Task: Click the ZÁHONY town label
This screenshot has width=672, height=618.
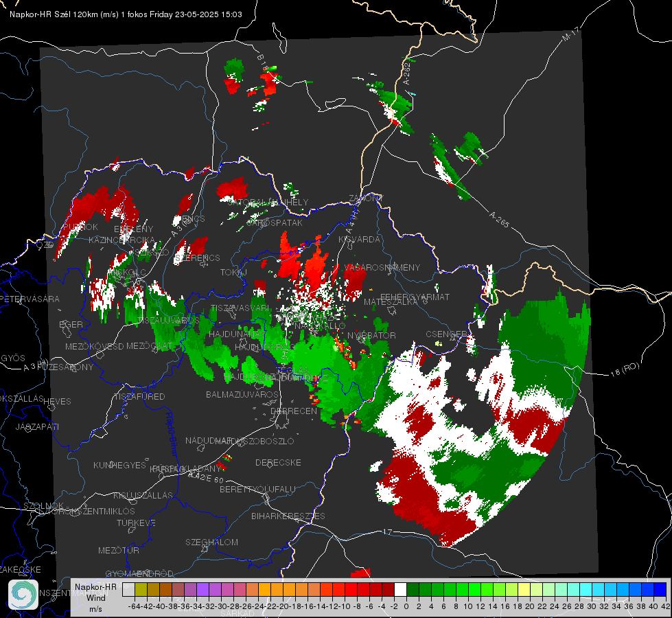Action: point(366,198)
